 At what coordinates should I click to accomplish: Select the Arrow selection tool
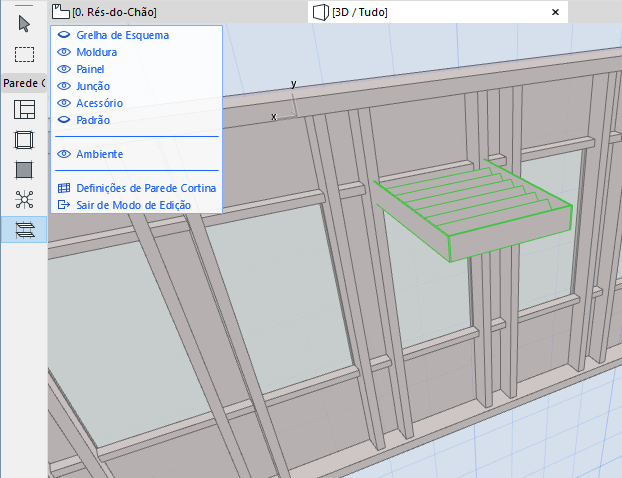coord(24,23)
